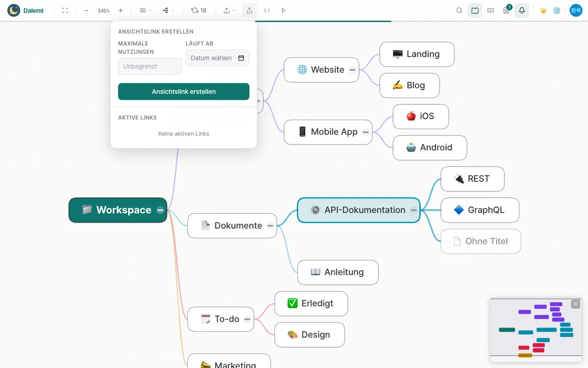Close the share link popover via share icon
588x368 pixels.
[249, 10]
